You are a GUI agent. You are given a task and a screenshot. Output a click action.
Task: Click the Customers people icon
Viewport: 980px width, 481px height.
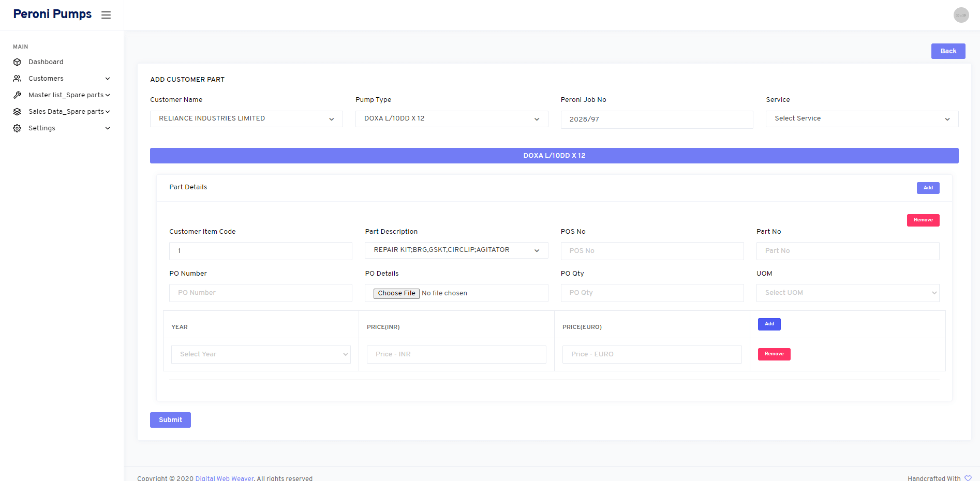(x=17, y=79)
